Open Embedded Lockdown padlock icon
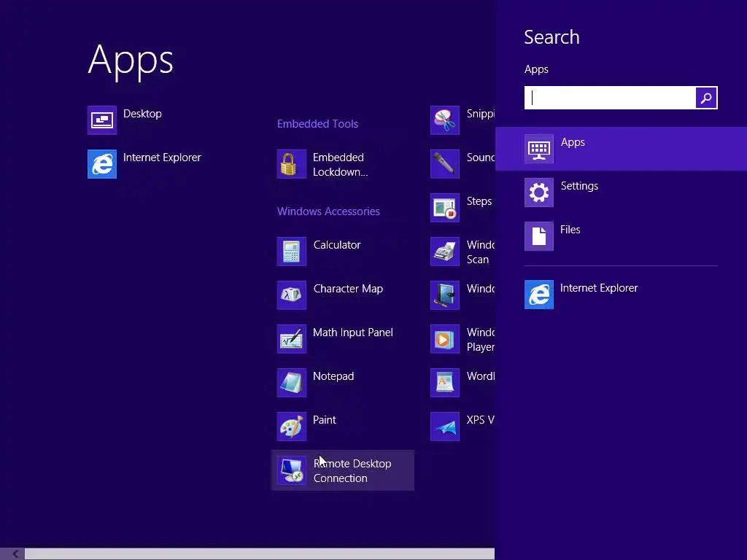This screenshot has height=560, width=747. (x=292, y=164)
